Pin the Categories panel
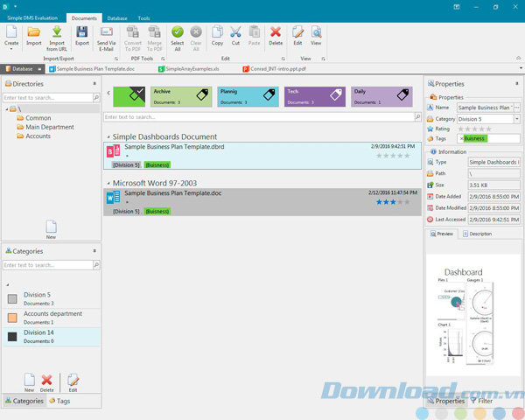The image size is (525, 420). pos(94,250)
